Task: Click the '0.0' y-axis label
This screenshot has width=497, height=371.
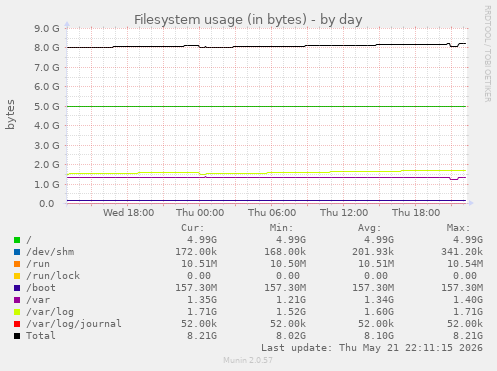Action: [x=46, y=204]
